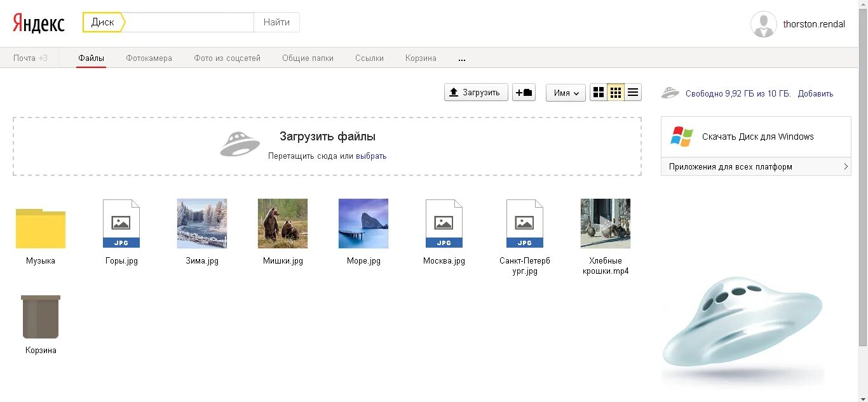This screenshot has height=402, width=868.
Task: Switch to list view
Action: [633, 93]
